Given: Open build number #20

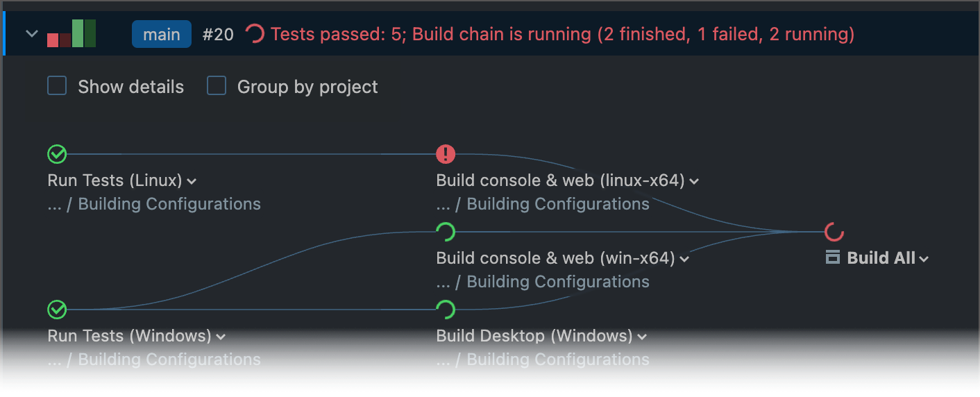Looking at the screenshot, I should click(218, 34).
